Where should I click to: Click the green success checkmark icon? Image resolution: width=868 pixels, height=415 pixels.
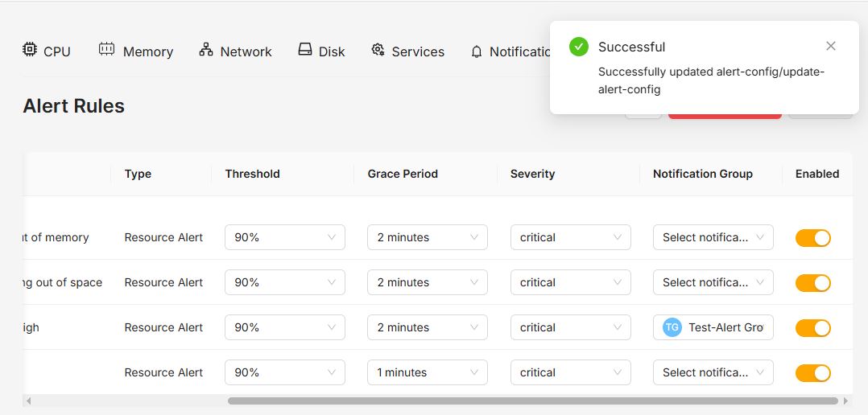click(578, 47)
